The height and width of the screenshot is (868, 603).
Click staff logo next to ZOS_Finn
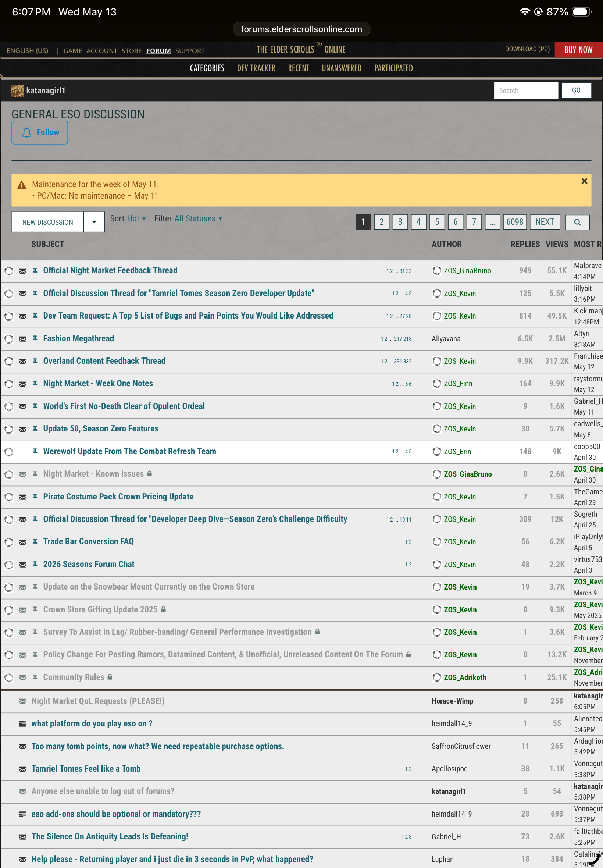click(x=437, y=384)
